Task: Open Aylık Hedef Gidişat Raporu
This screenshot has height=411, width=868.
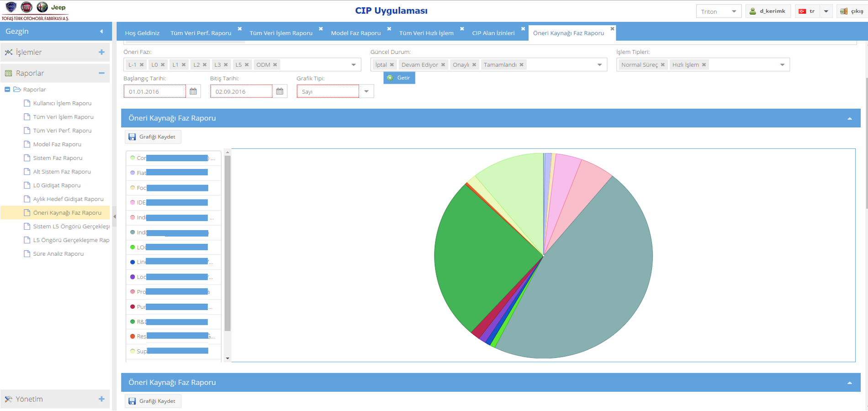Action: tap(68, 199)
